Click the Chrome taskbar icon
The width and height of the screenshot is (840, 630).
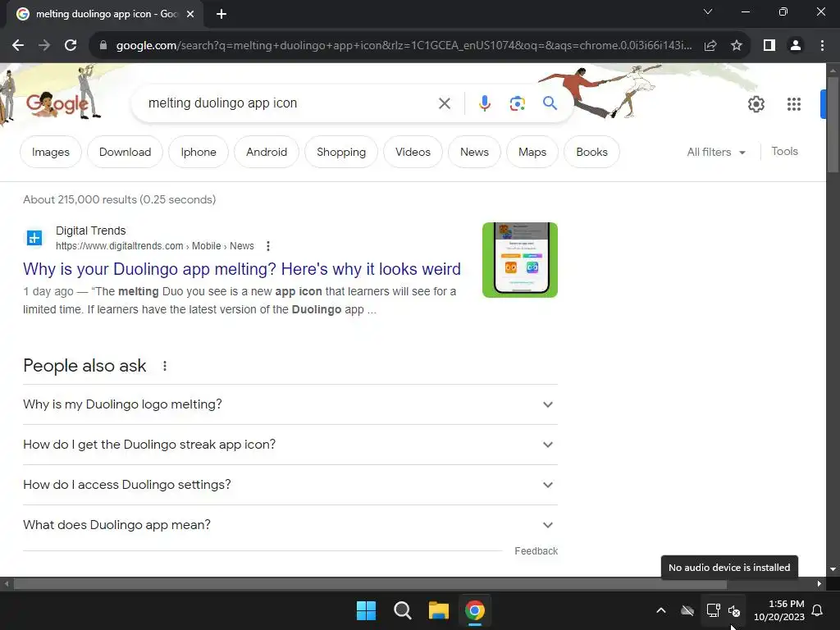pyautogui.click(x=475, y=610)
